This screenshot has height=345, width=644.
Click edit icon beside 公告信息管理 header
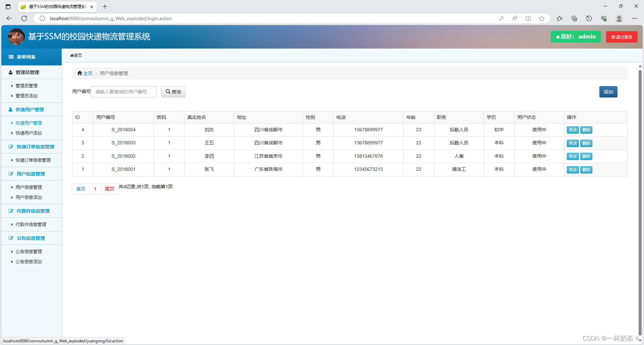click(11, 238)
